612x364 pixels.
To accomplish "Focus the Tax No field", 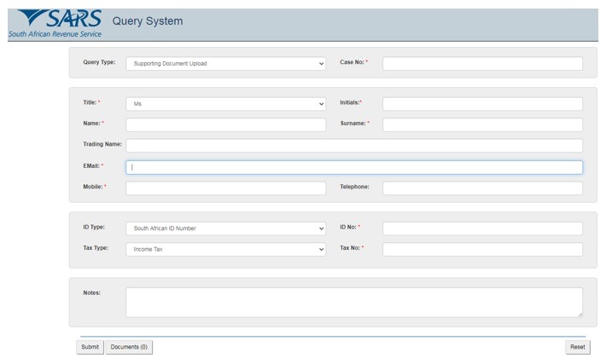I will 482,250.
